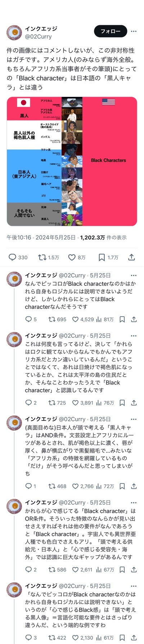144x644 pixels.
Task: Like the main tweet with 8万 likes
Action: [77, 257]
